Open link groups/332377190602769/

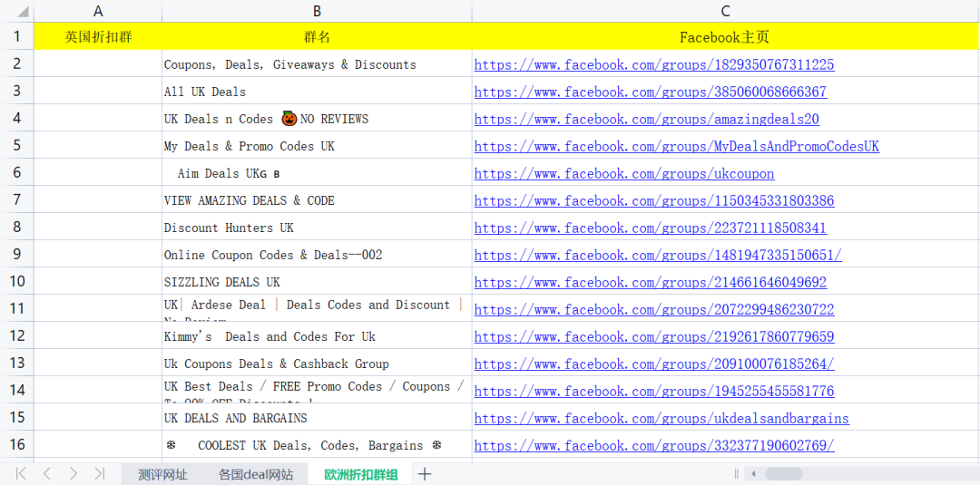coord(653,446)
